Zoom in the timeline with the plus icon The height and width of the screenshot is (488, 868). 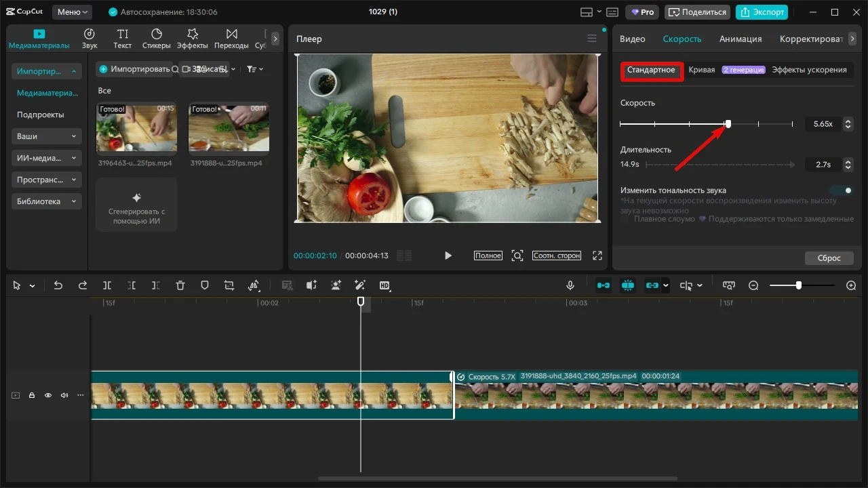click(852, 285)
